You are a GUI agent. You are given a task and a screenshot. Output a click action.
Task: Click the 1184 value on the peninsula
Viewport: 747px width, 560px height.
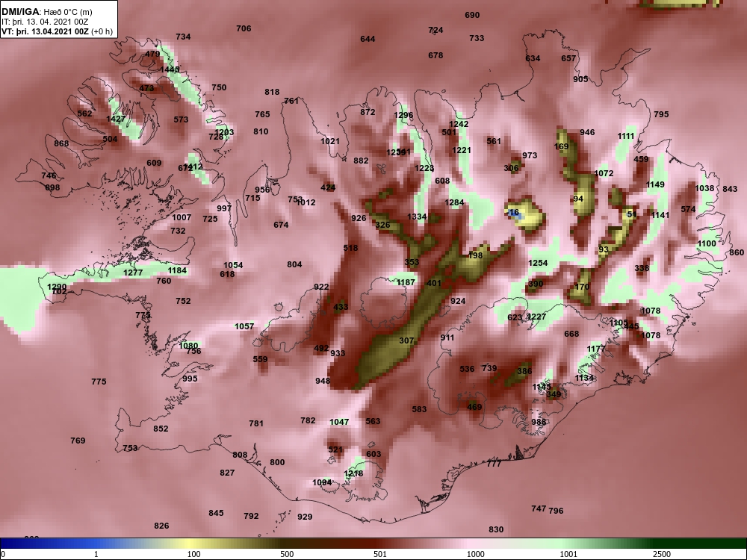177,270
